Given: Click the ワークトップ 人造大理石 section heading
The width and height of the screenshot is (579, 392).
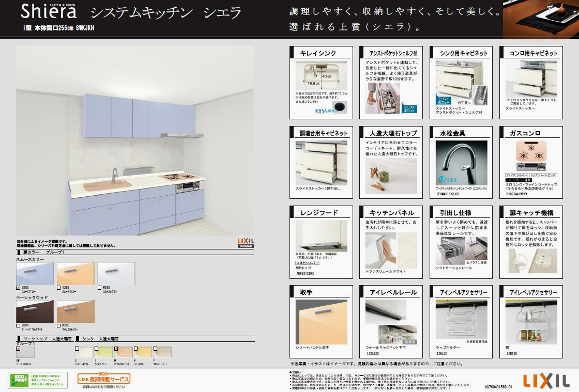Looking at the screenshot, I should pyautogui.click(x=45, y=339).
